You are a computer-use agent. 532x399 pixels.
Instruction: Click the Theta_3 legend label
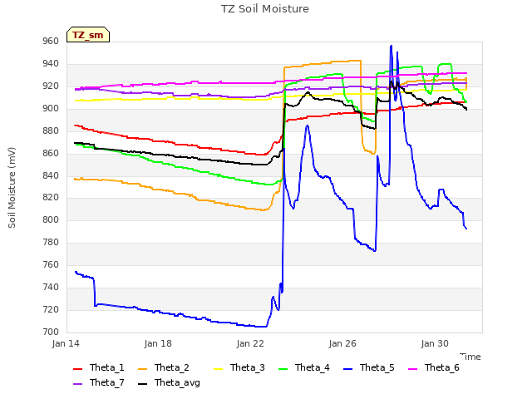click(x=248, y=367)
